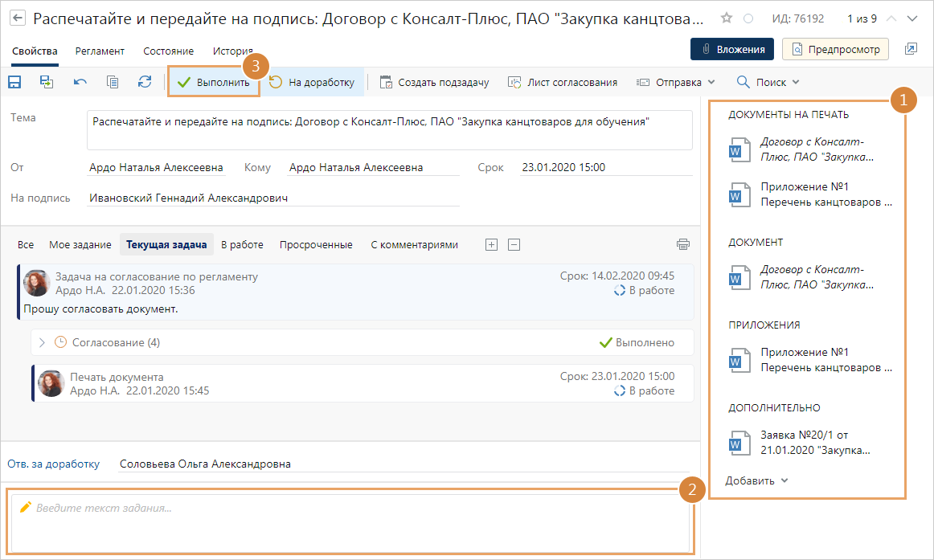
Task: Open the Отправка dropdown menu
Action: pyautogui.click(x=676, y=82)
